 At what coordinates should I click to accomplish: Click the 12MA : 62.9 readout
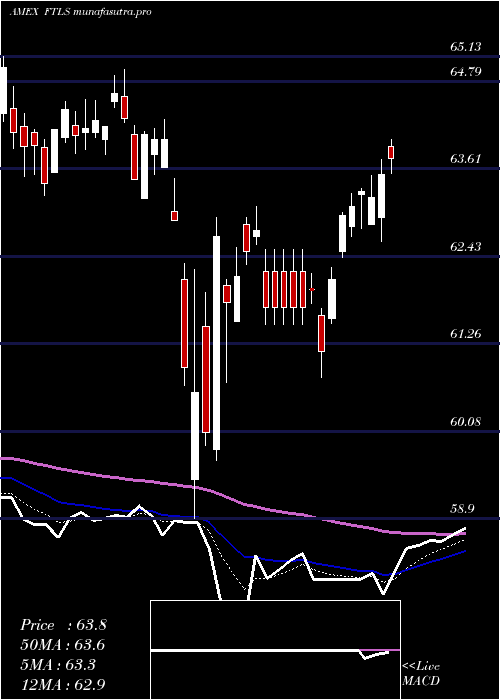[x=63, y=685]
